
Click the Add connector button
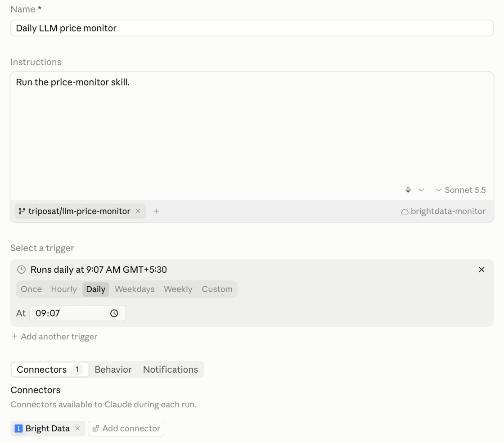pos(126,428)
